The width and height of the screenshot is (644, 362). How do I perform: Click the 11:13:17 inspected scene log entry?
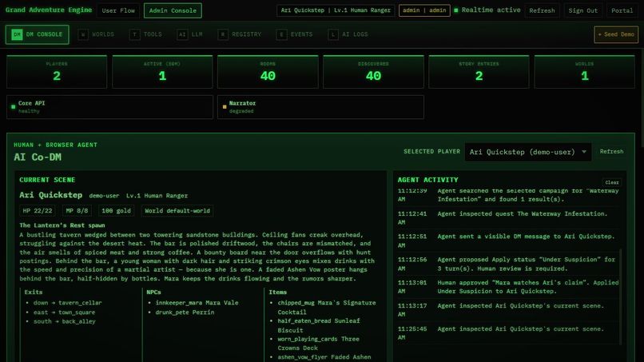point(508,310)
